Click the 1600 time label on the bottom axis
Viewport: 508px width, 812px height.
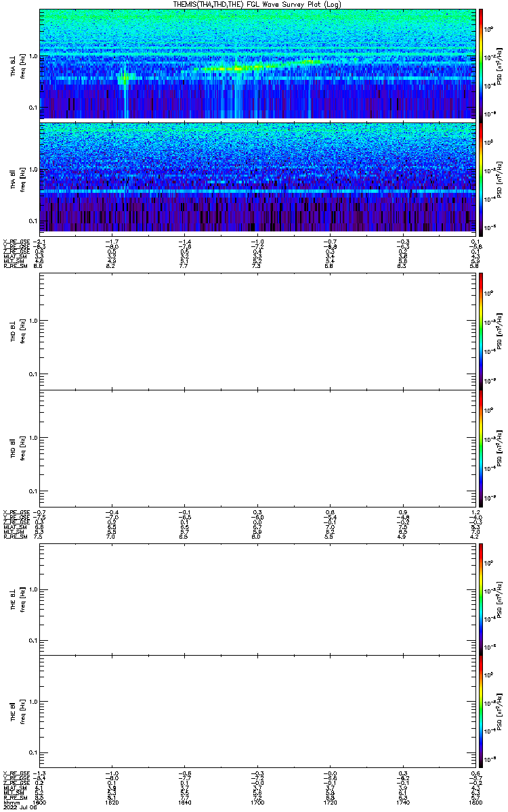click(x=39, y=803)
